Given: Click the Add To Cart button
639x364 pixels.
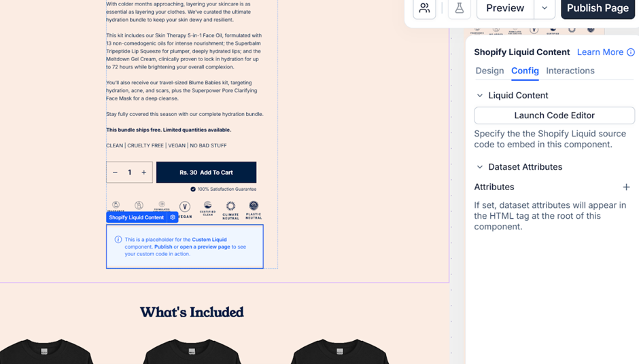Looking at the screenshot, I should (206, 172).
